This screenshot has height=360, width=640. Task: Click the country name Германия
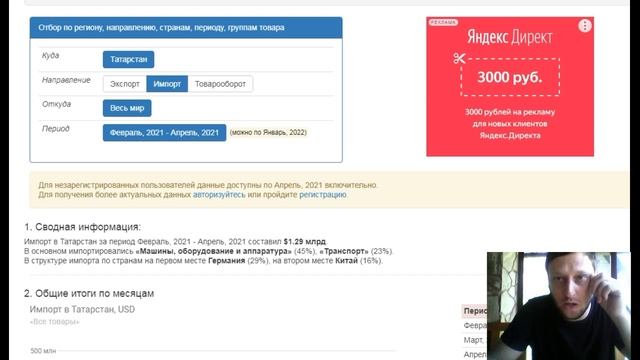pos(227,260)
